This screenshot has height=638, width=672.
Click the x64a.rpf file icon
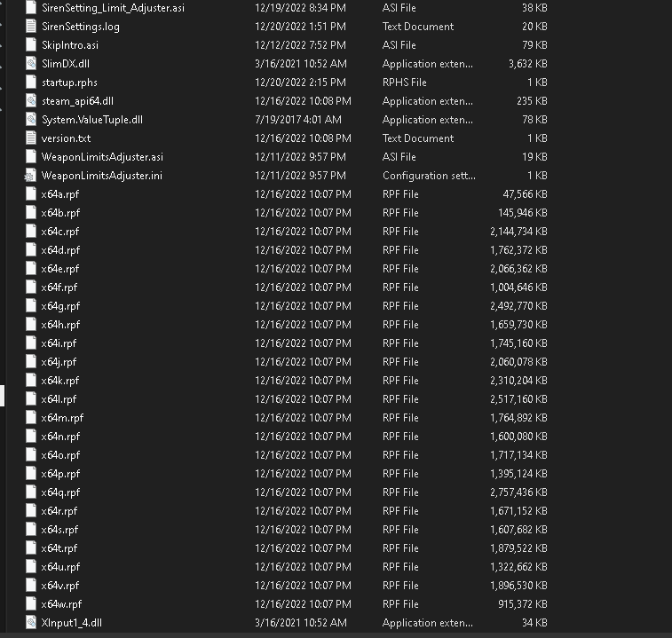tap(33, 194)
